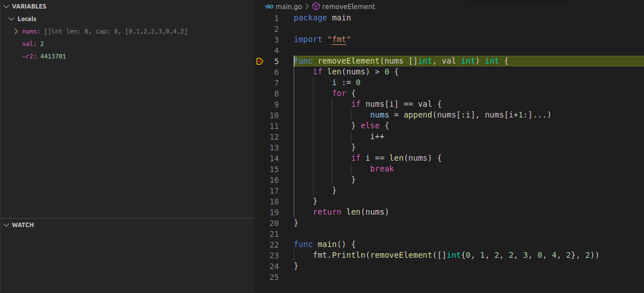
Task: Click 'func main()' on line 22
Action: coord(320,244)
